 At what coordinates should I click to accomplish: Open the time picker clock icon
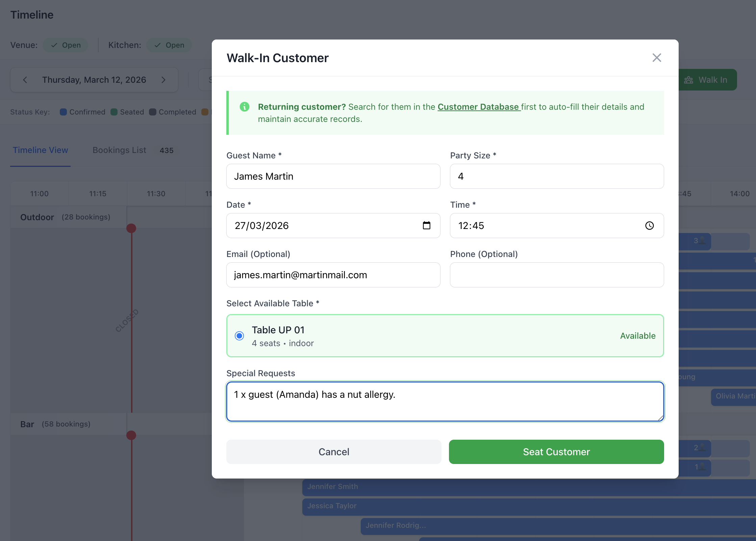(649, 226)
